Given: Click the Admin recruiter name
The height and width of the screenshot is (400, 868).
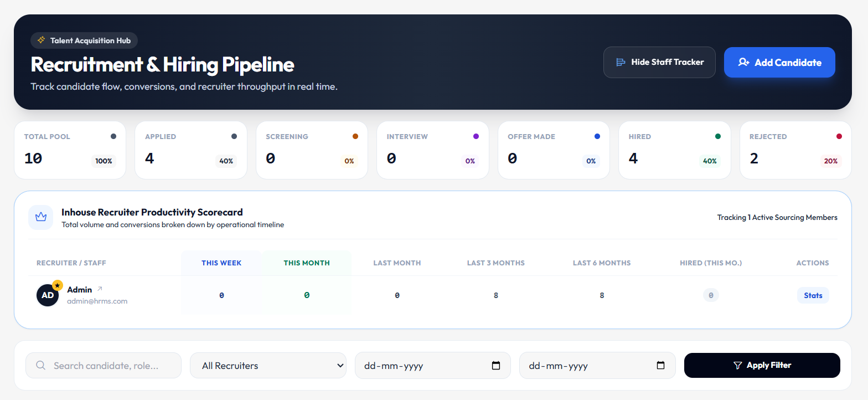Looking at the screenshot, I should [80, 289].
